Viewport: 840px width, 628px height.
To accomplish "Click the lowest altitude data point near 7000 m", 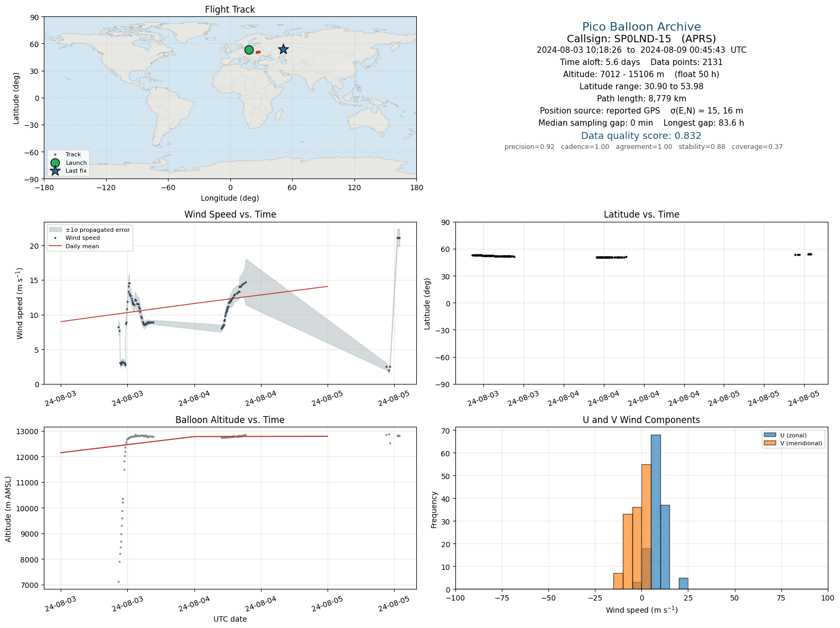I will pyautogui.click(x=118, y=582).
